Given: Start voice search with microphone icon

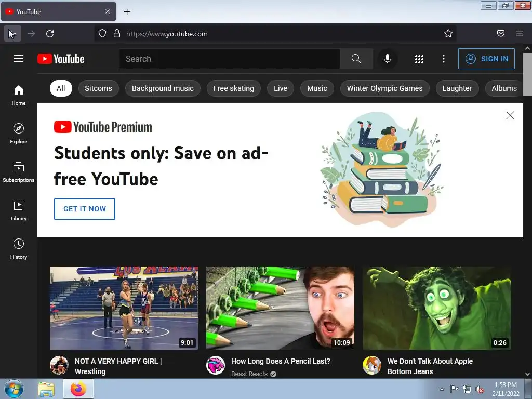Looking at the screenshot, I should point(387,59).
